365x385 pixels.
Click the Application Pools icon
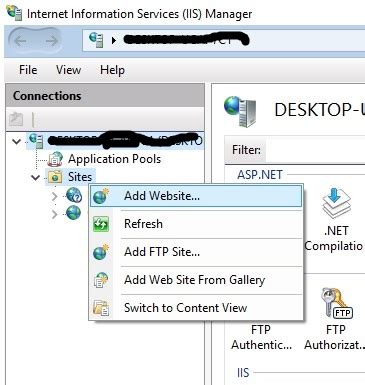(x=55, y=159)
